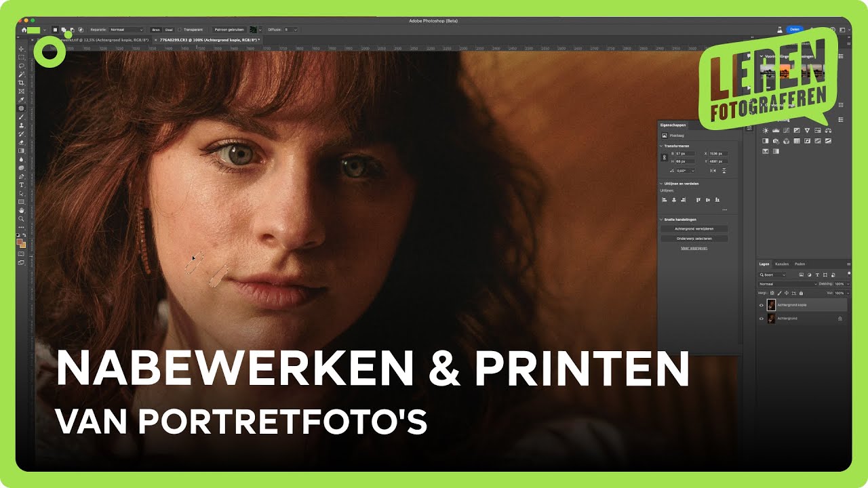Hide the Achtergrond layer
The width and height of the screenshot is (868, 488).
click(762, 319)
